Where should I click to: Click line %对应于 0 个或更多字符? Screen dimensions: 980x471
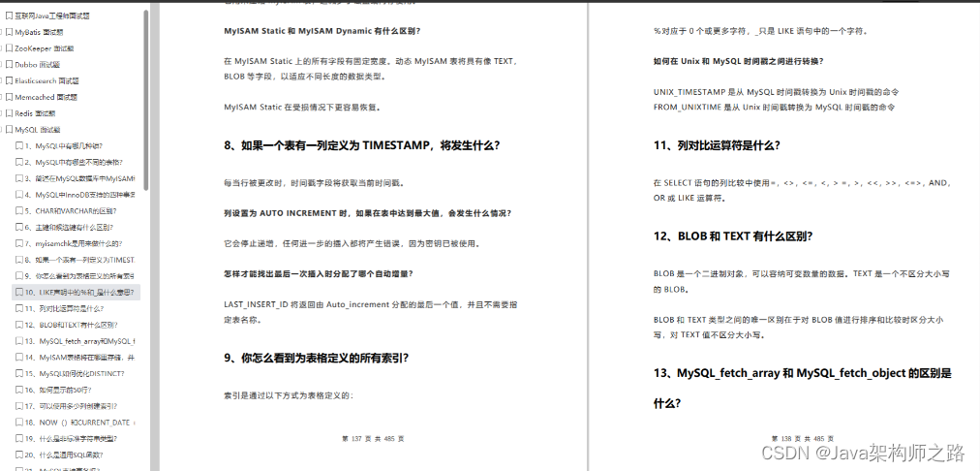(760, 31)
